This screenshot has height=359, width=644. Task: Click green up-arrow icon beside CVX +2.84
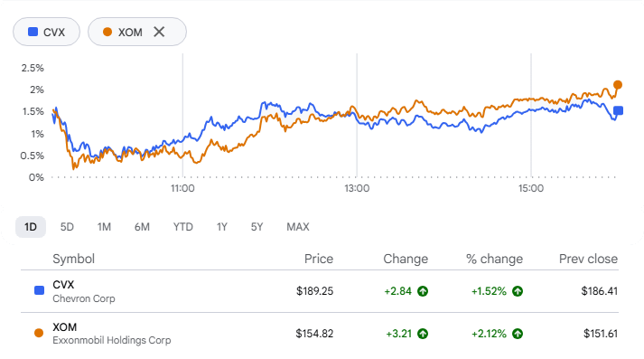pyautogui.click(x=423, y=291)
